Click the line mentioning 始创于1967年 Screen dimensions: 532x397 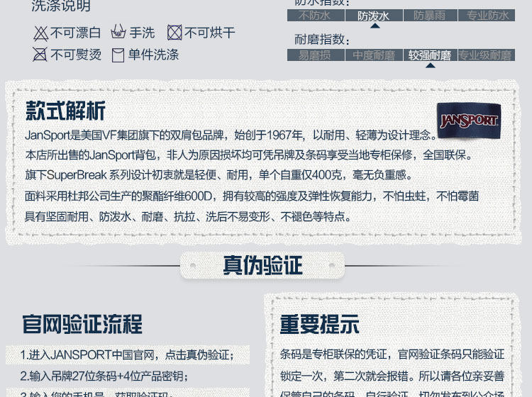[x=231, y=135]
